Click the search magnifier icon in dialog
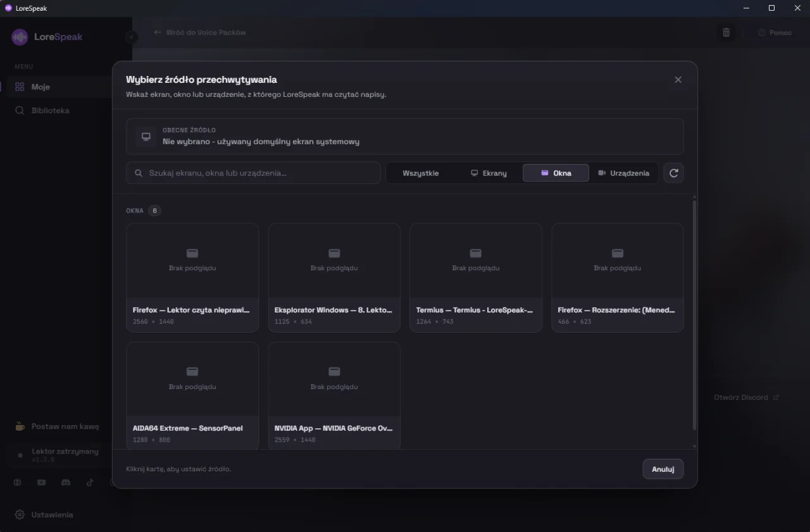This screenshot has height=532, width=810. [139, 173]
